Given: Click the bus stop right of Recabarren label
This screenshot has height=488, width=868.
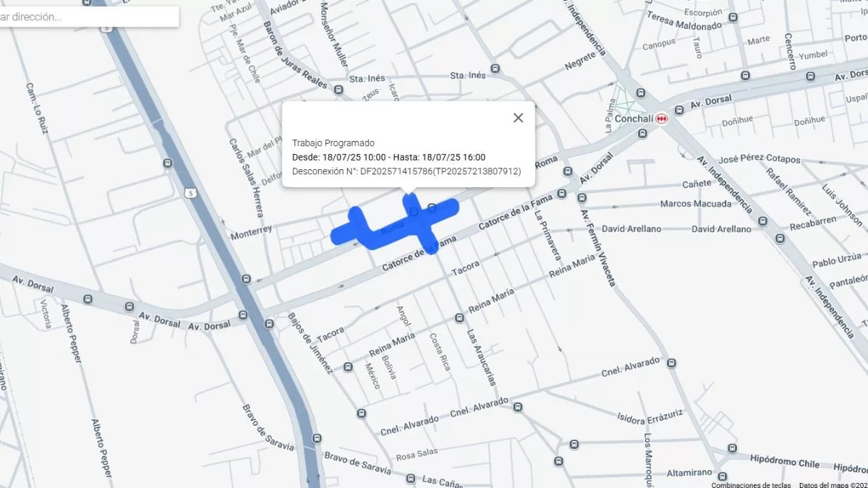Looking at the screenshot, I should pyautogui.click(x=780, y=238).
